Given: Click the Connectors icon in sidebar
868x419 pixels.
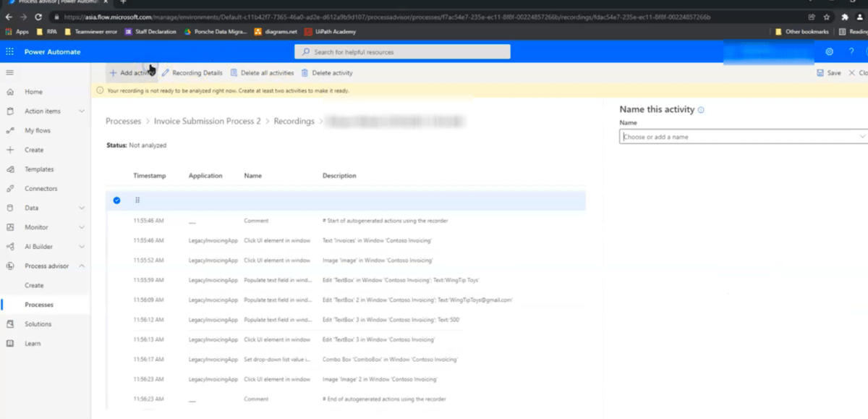Looking at the screenshot, I should [x=10, y=188].
